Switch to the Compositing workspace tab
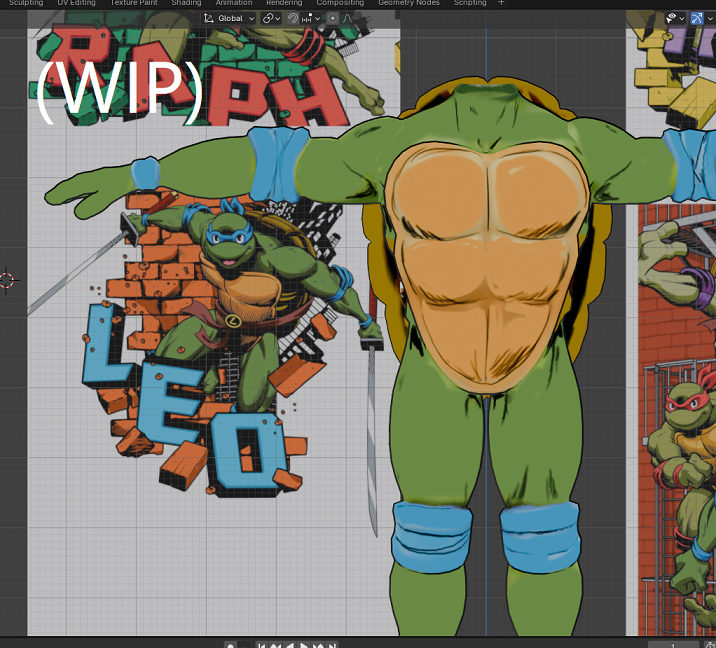The width and height of the screenshot is (716, 648). tap(340, 3)
